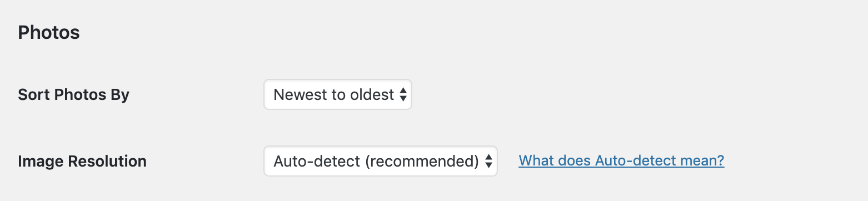868x201 pixels.
Task: Change the resolution from Auto-detect
Action: click(x=380, y=161)
